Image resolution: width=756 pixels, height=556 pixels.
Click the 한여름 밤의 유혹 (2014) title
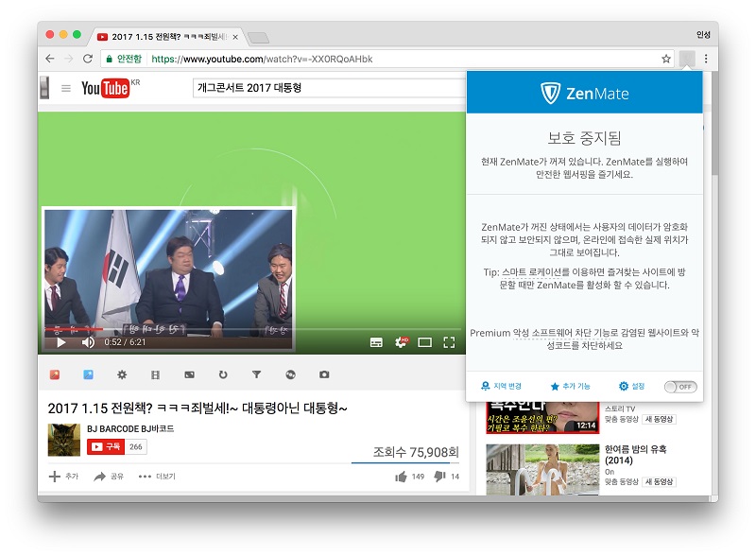(635, 455)
